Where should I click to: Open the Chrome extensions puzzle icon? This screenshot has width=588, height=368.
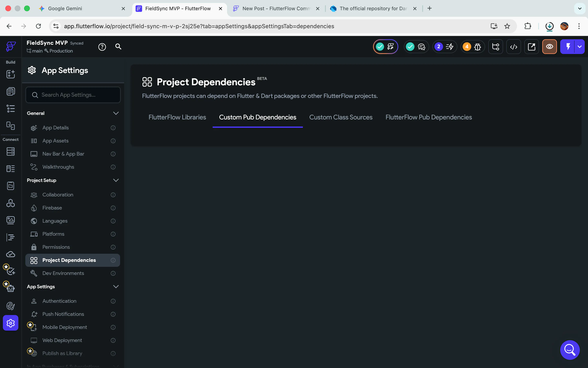pos(528,26)
